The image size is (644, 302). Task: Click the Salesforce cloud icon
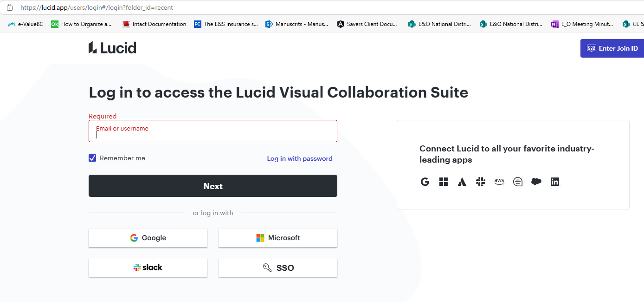(536, 182)
